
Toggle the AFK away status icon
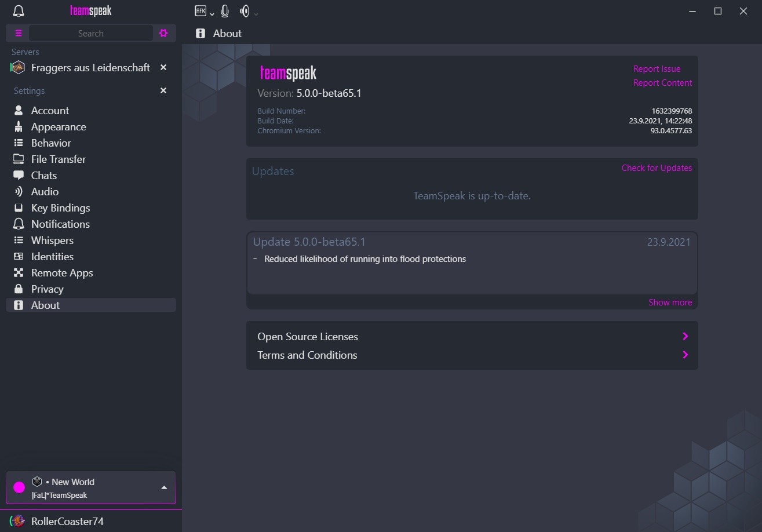[200, 10]
